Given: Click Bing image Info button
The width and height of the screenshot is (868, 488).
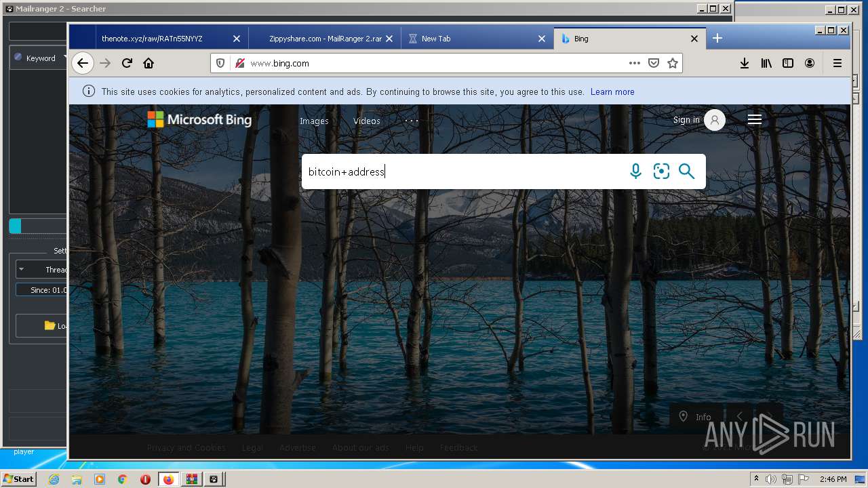Looking at the screenshot, I should click(696, 417).
